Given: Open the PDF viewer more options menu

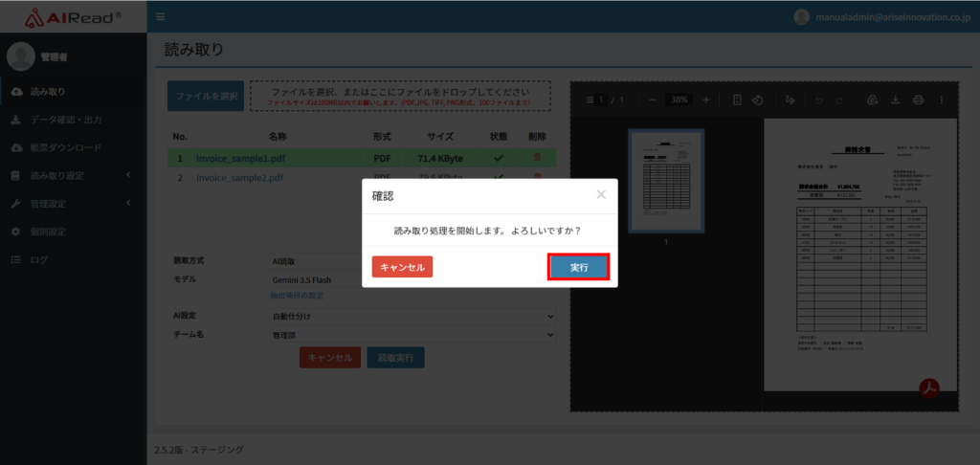Looking at the screenshot, I should [942, 100].
